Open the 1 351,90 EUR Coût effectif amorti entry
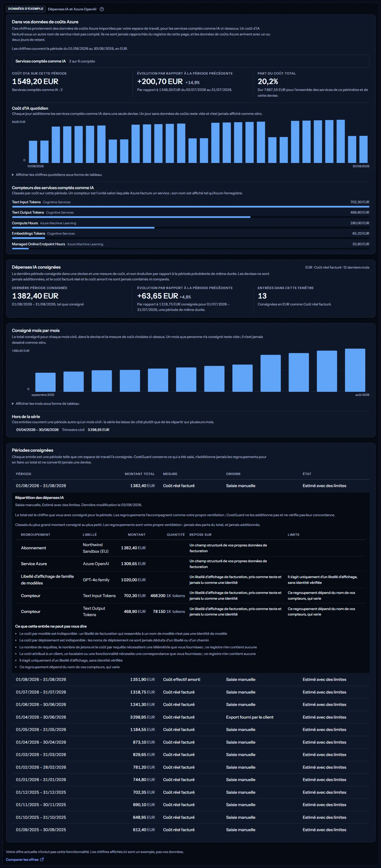This screenshot has height=868, width=381. 191,679
